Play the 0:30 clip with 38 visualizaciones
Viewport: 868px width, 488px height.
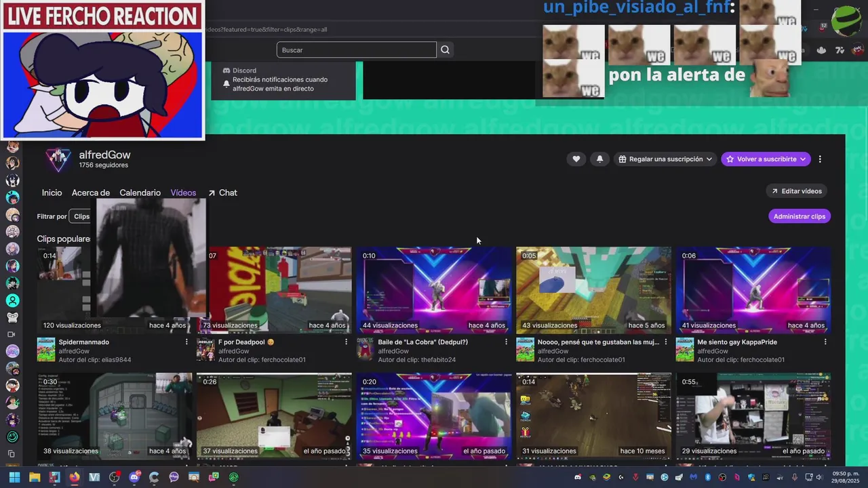(115, 415)
